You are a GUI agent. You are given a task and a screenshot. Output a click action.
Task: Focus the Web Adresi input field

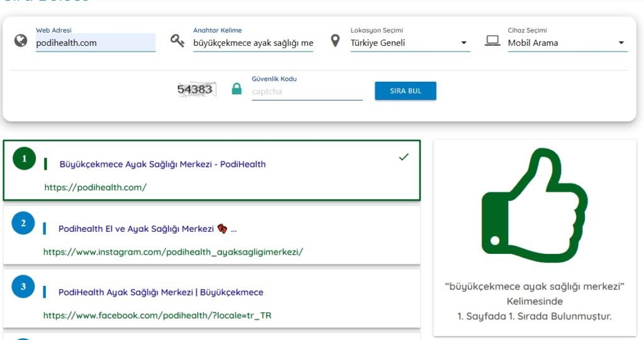(x=95, y=43)
